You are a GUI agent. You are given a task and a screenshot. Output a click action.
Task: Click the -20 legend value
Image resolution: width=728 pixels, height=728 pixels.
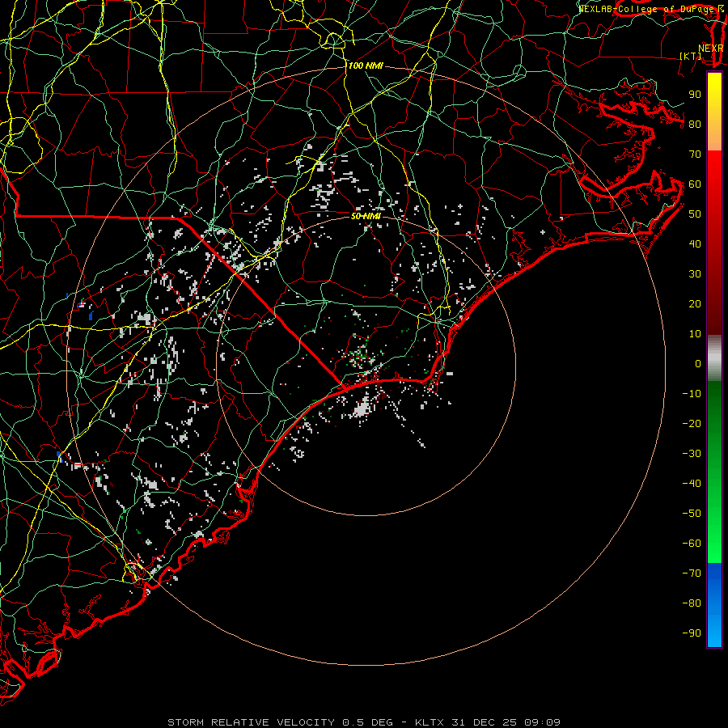pos(692,423)
